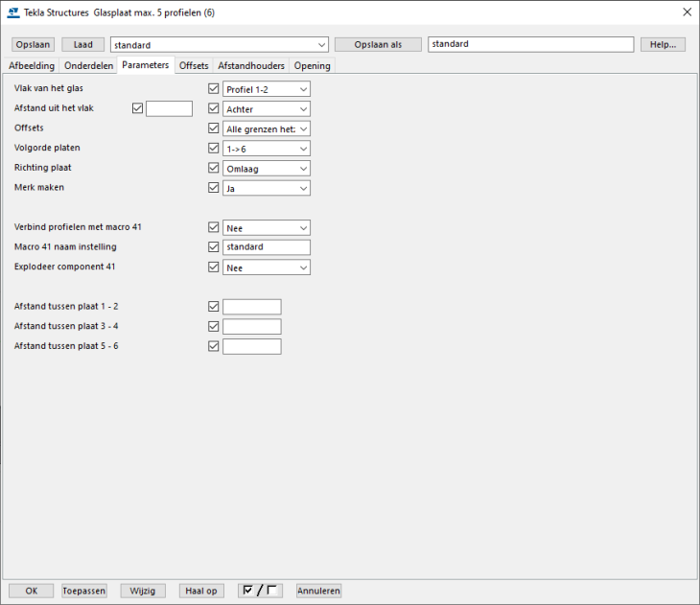Open the Omlaag direction dropdown
Image resolution: width=700 pixels, height=605 pixels.
click(267, 169)
